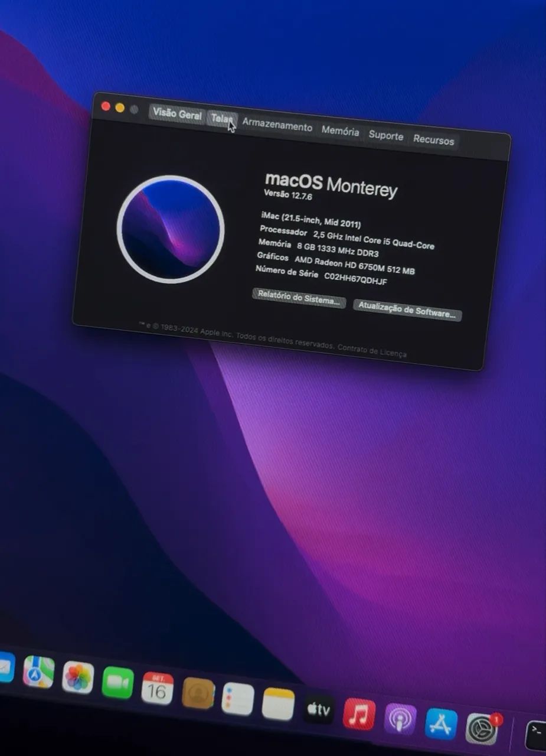Click the "iMac (21.5-inch, Mid 2011)" text

point(310,220)
